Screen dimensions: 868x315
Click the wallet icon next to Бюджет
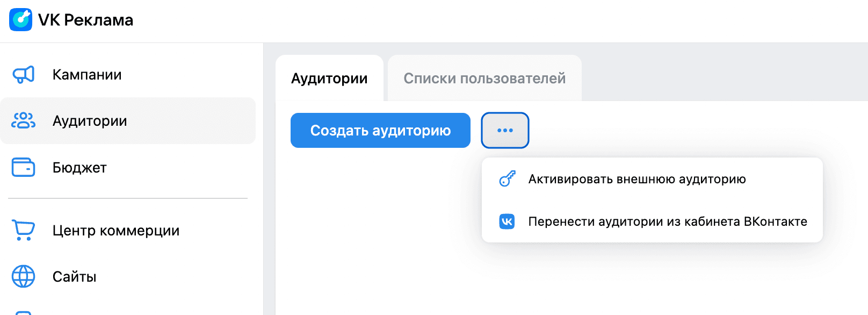tap(24, 167)
